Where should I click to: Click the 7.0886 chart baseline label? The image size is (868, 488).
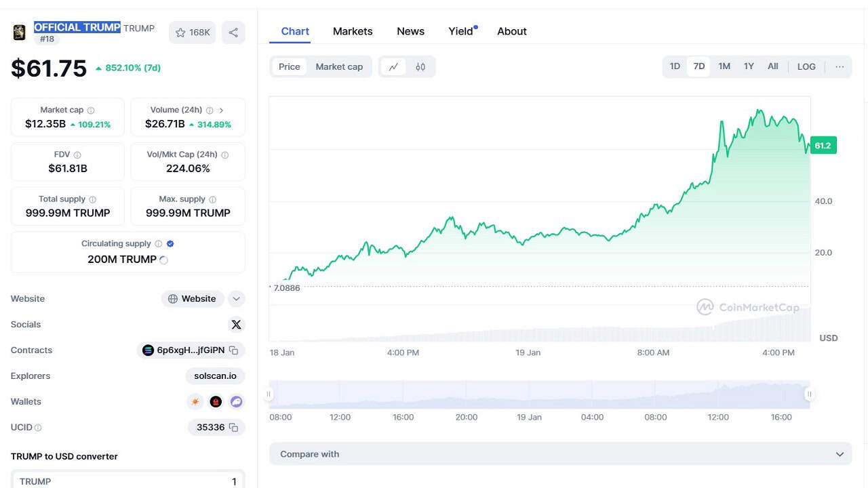[287, 288]
